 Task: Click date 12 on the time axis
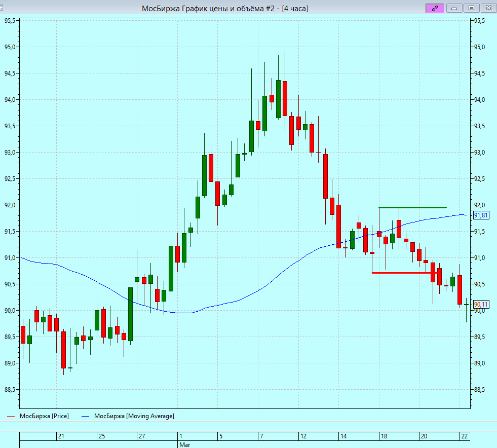(x=303, y=436)
